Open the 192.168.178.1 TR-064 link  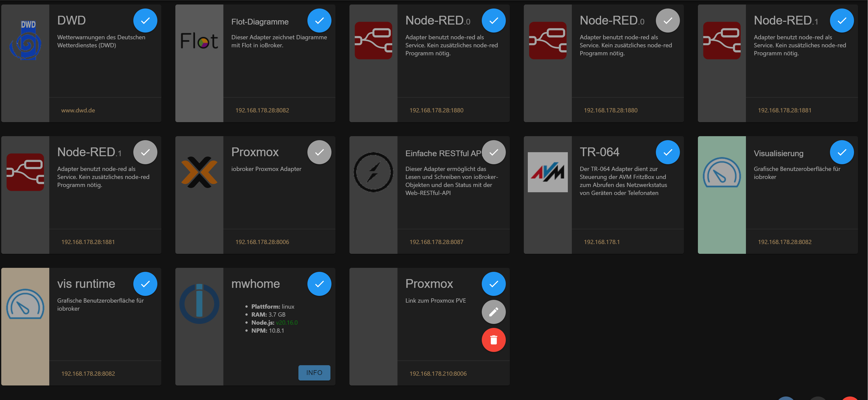click(x=601, y=242)
